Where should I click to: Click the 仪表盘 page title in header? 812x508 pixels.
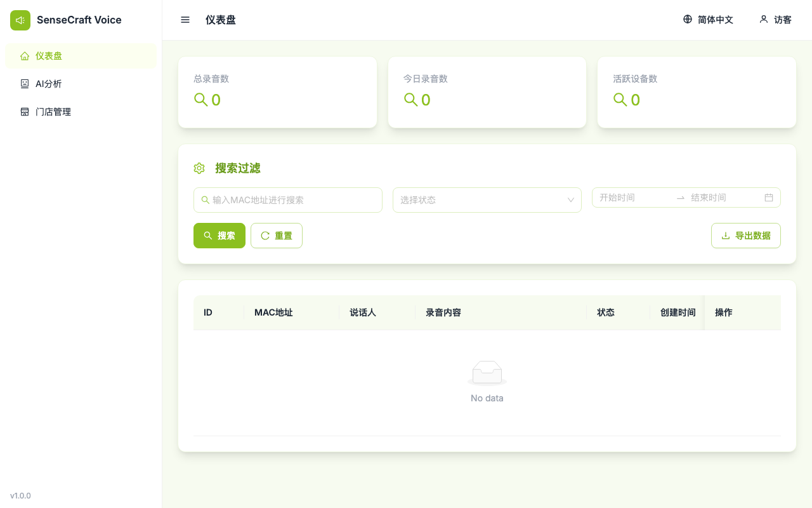pyautogui.click(x=221, y=20)
